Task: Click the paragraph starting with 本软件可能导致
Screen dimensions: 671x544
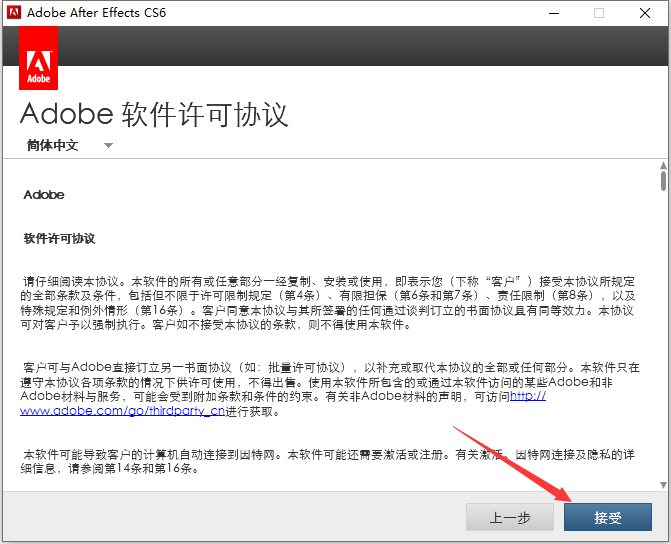Action: pyautogui.click(x=328, y=463)
